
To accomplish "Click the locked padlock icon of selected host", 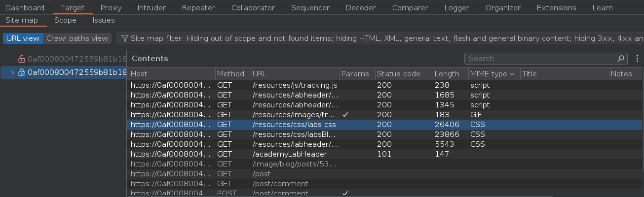I will (x=21, y=72).
